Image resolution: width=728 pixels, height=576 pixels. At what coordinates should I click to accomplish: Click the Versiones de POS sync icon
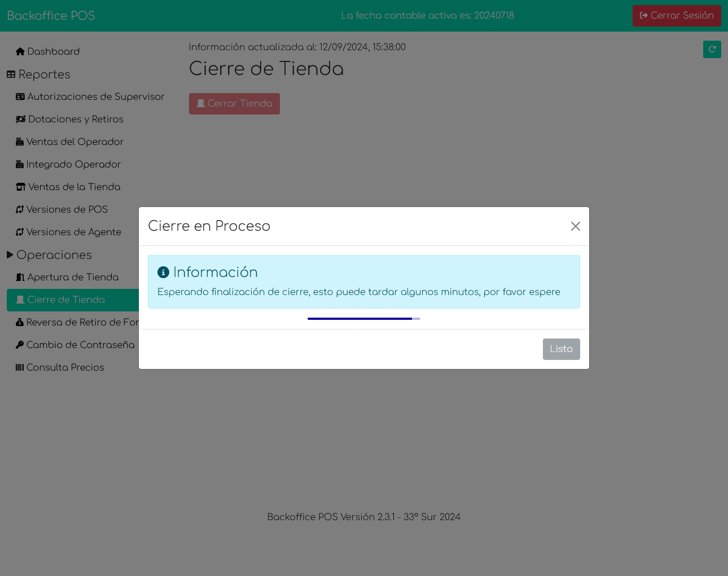(20, 209)
